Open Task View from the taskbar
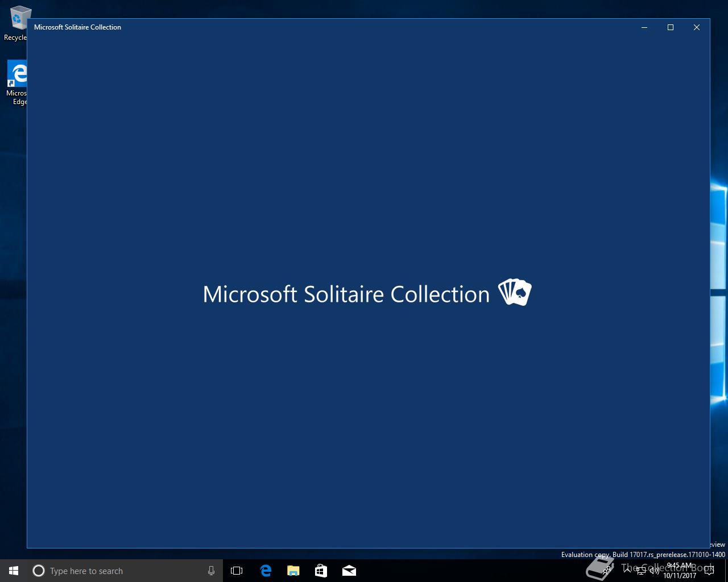Screen dimensions: 728x582 [x=237, y=571]
